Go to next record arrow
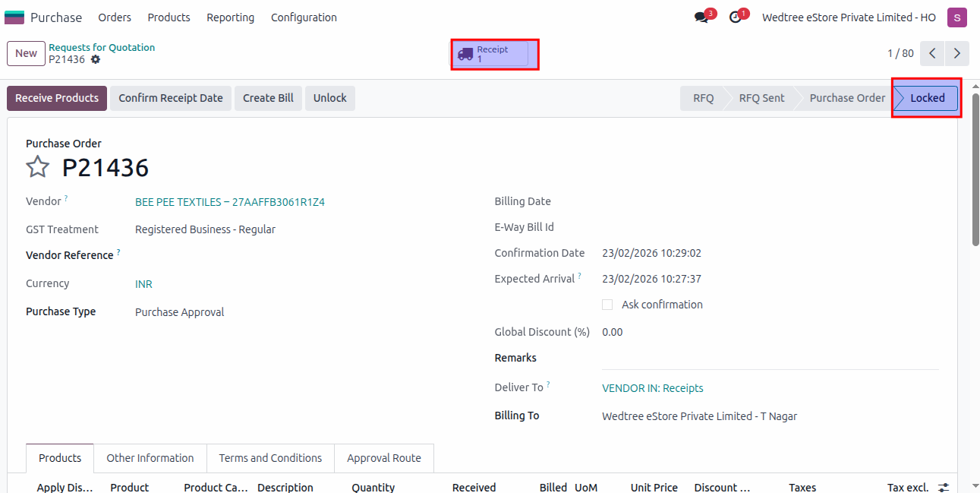This screenshot has height=493, width=980. click(x=956, y=53)
